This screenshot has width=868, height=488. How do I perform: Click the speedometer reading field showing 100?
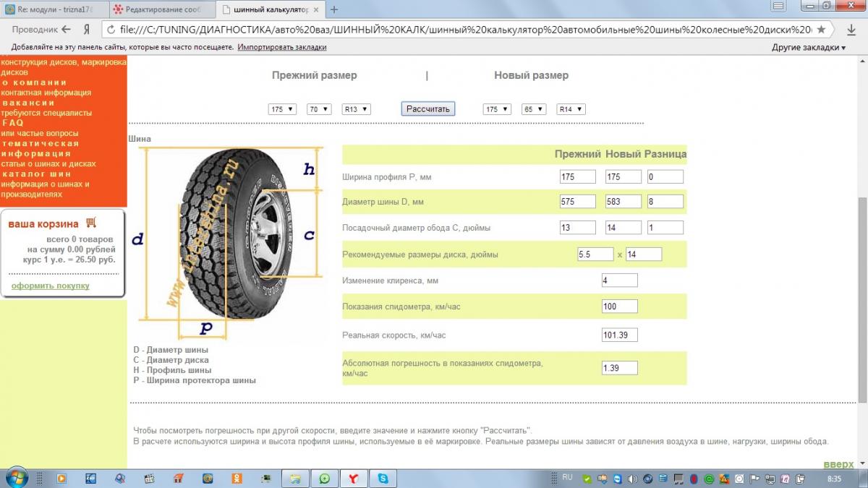point(619,307)
